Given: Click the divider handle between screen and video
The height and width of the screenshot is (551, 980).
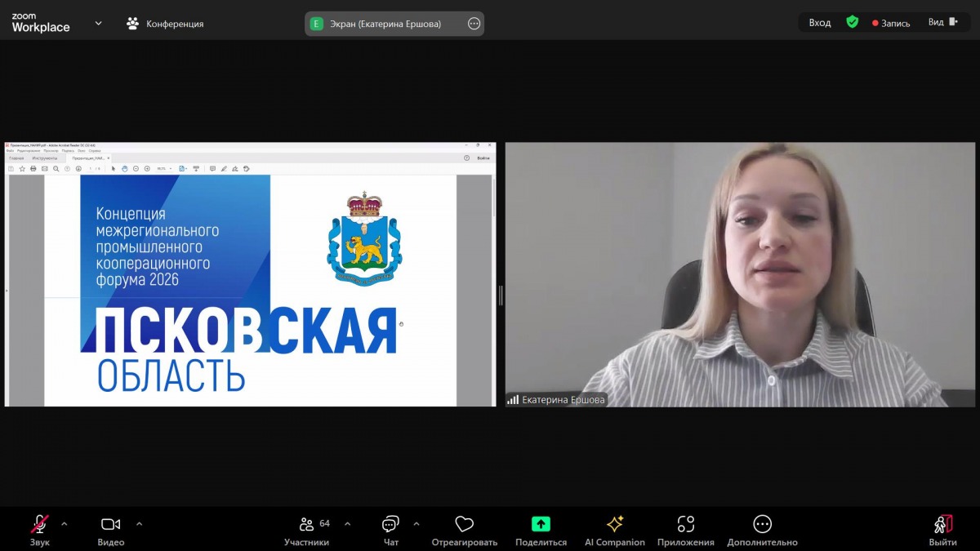Looking at the screenshot, I should coord(501,295).
